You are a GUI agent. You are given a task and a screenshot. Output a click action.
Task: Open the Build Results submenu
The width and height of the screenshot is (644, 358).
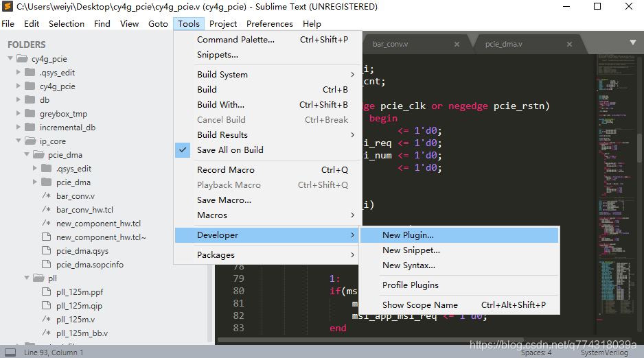point(268,134)
